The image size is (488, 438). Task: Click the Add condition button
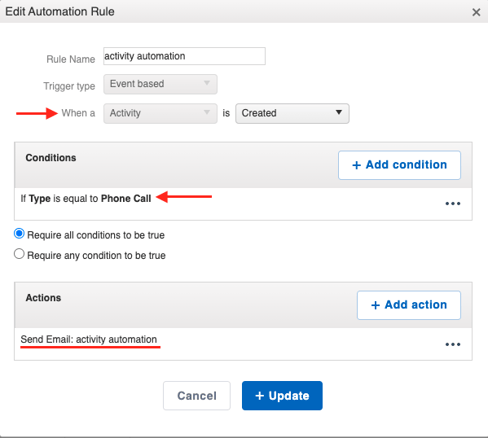tap(399, 165)
